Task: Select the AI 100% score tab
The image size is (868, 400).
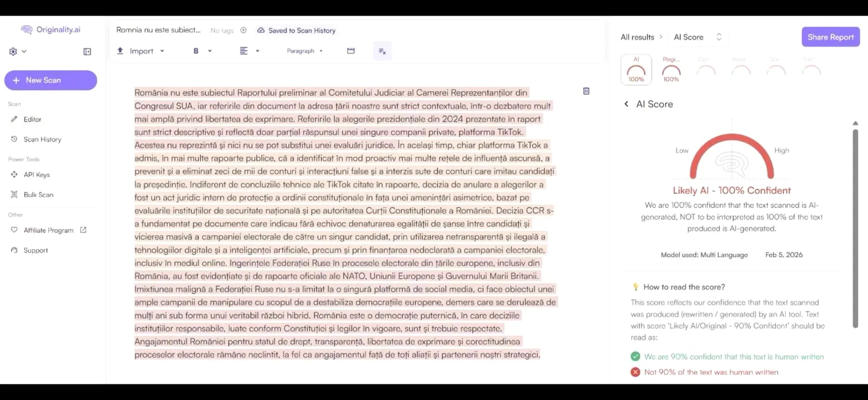Action: pos(636,69)
